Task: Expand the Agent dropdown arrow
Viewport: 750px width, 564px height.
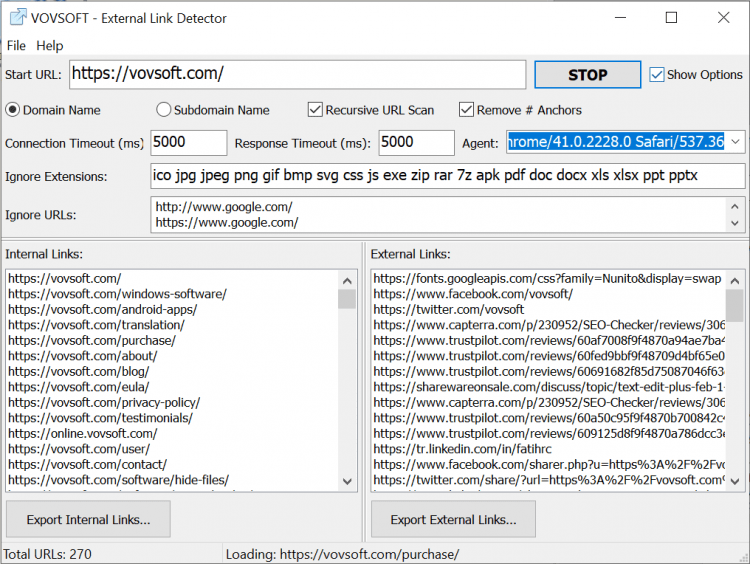Action: [x=736, y=142]
